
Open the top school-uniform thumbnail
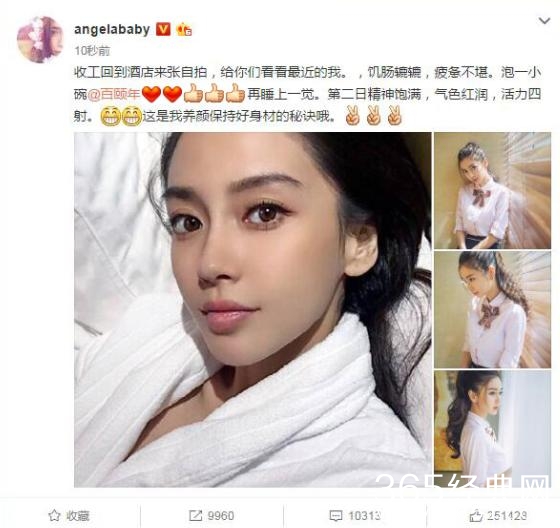tap(492, 190)
